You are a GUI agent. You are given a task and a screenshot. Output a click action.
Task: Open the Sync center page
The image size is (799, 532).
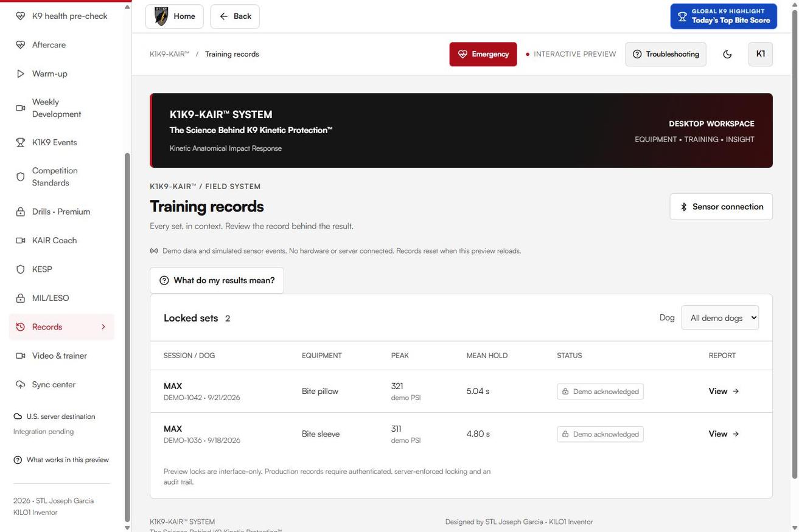(x=61, y=385)
